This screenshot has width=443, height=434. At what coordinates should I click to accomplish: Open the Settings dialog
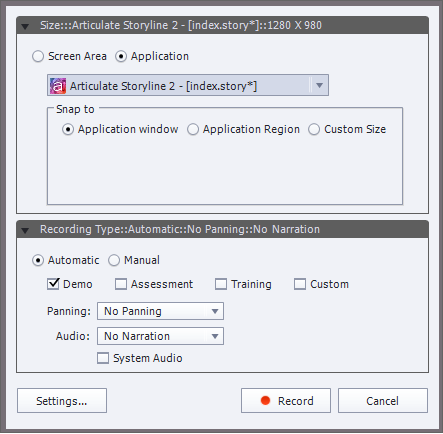pos(62,401)
